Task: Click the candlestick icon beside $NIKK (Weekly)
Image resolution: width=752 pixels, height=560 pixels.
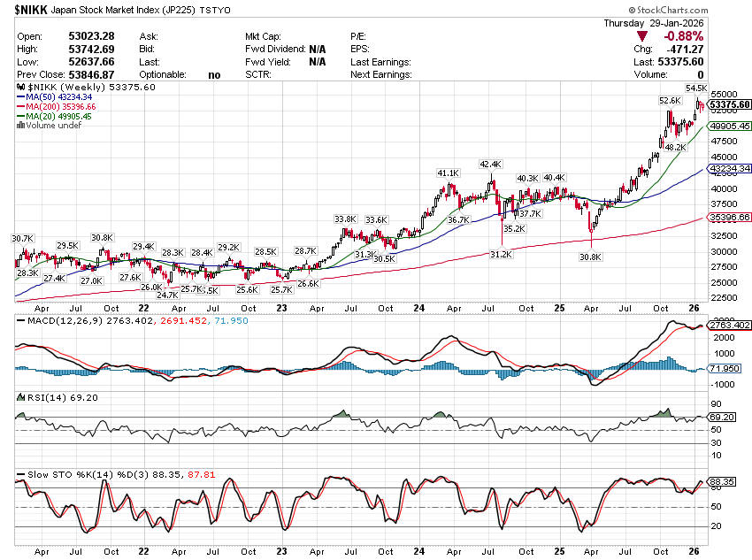Action: click(21, 87)
